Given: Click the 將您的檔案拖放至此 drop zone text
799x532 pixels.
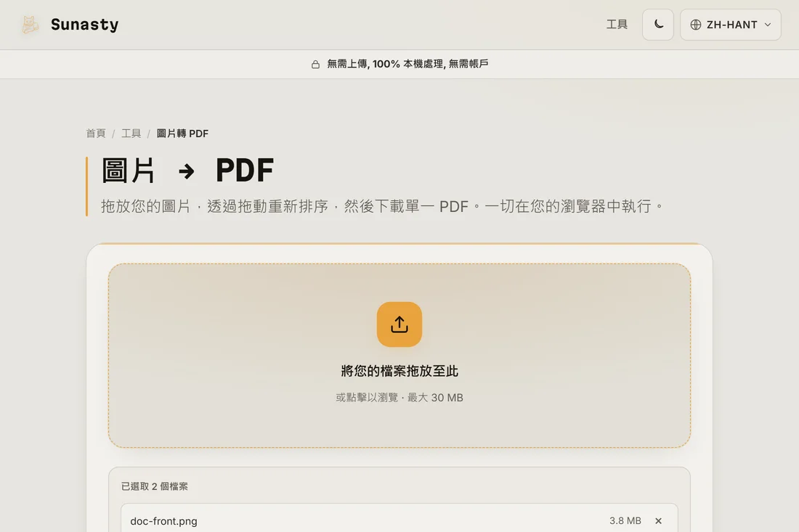Looking at the screenshot, I should [x=399, y=371].
